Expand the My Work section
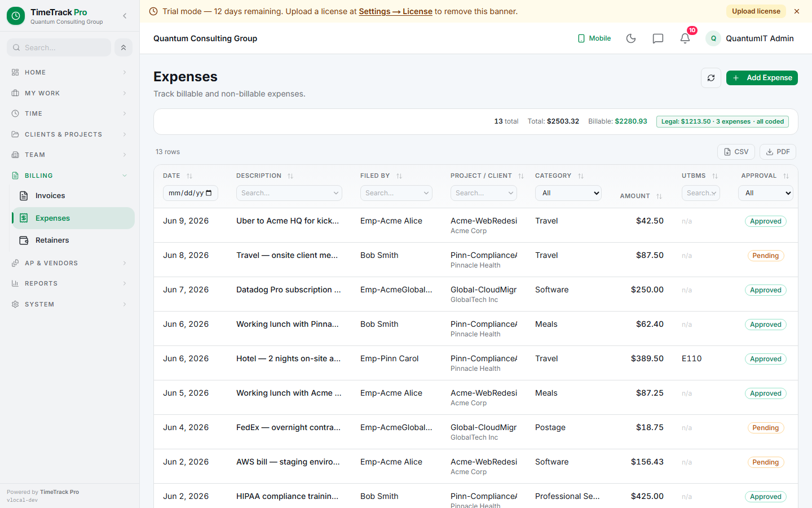The height and width of the screenshot is (508, 812). tap(70, 93)
